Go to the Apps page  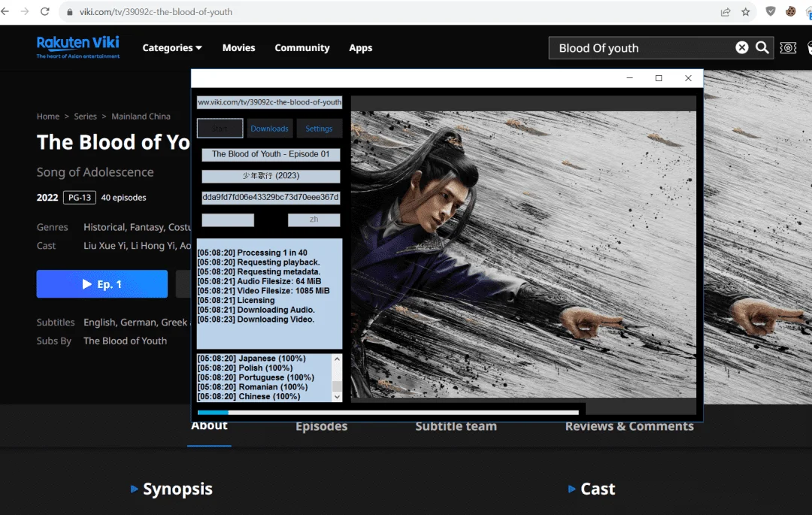point(360,47)
